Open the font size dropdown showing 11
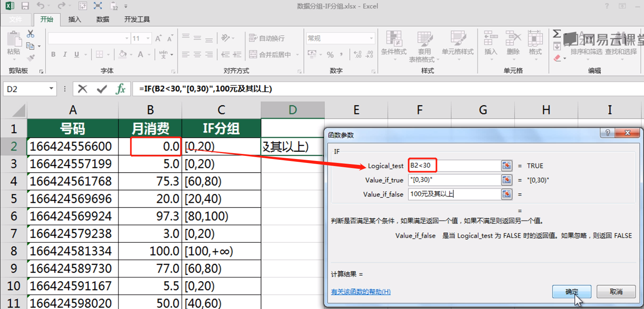The image size is (644, 309). (148, 38)
